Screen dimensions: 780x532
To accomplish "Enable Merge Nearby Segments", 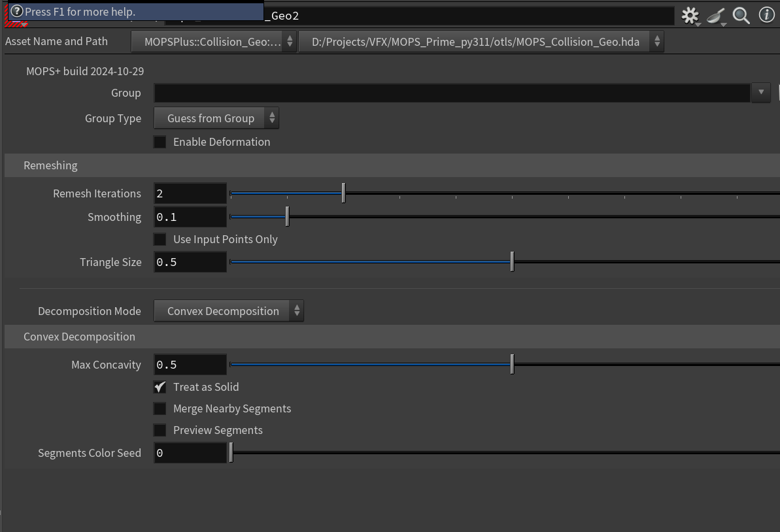I will click(160, 408).
